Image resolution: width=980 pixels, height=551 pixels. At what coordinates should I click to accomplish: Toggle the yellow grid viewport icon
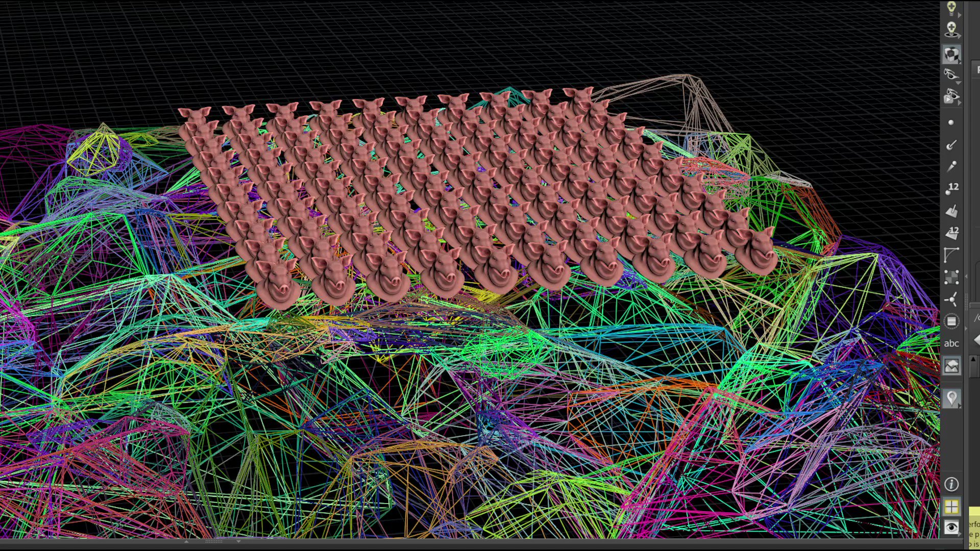pyautogui.click(x=951, y=507)
